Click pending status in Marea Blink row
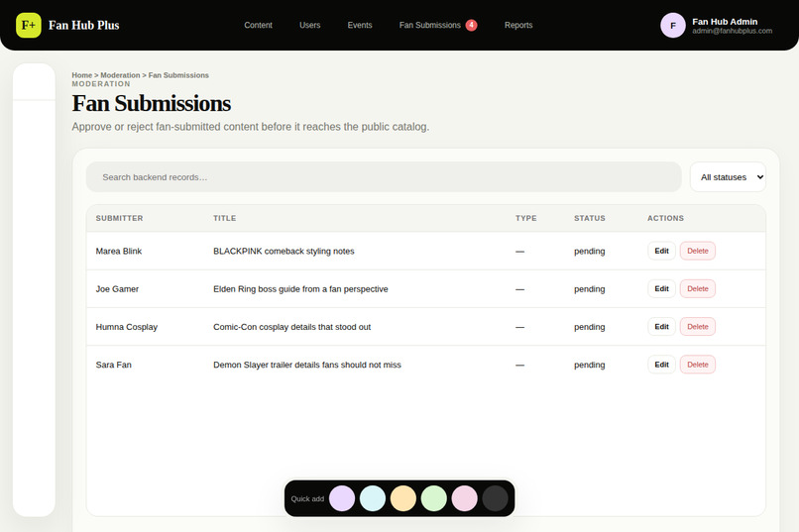 pos(590,251)
